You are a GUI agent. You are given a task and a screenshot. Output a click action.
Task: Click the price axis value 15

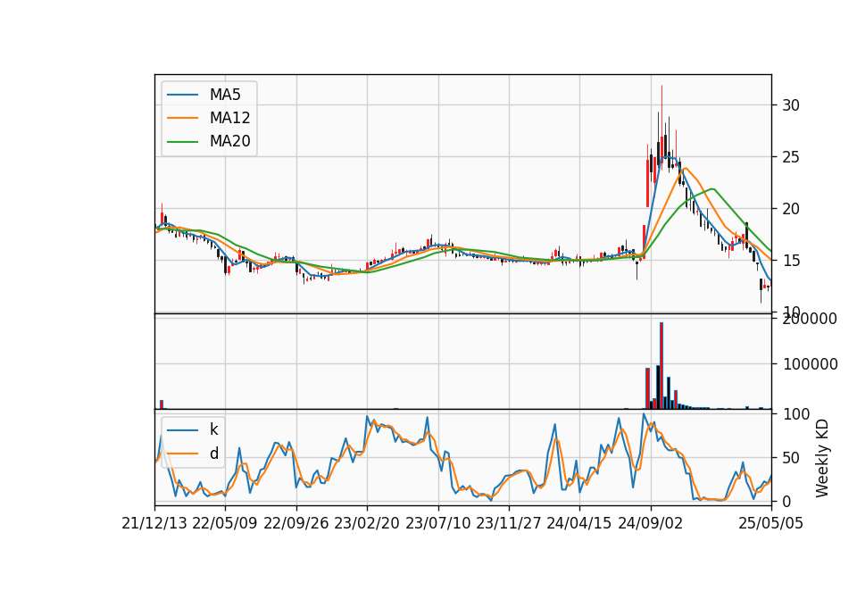click(x=790, y=261)
